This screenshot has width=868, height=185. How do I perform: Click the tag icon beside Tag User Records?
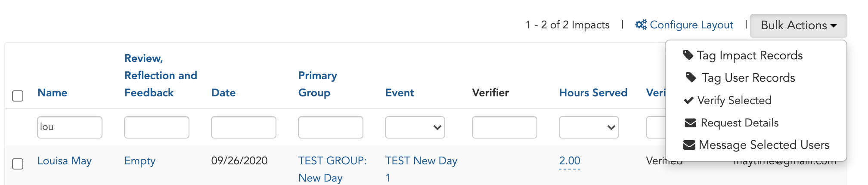click(x=691, y=77)
